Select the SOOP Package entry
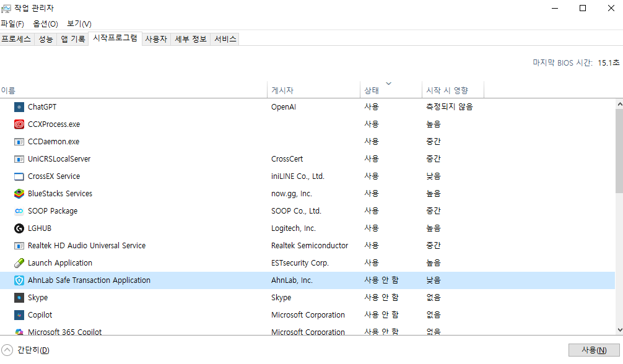Image resolution: width=623 pixels, height=364 pixels. pos(53,211)
